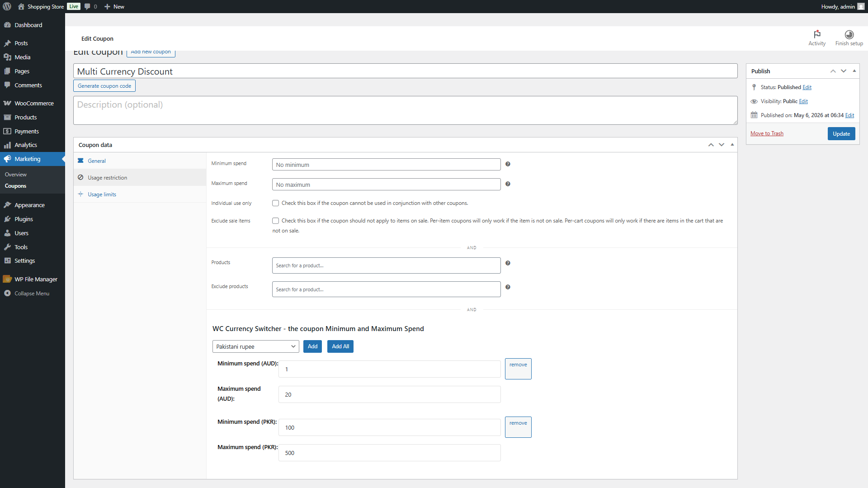Show help tip for Products field
This screenshot has width=868, height=488.
[508, 263]
